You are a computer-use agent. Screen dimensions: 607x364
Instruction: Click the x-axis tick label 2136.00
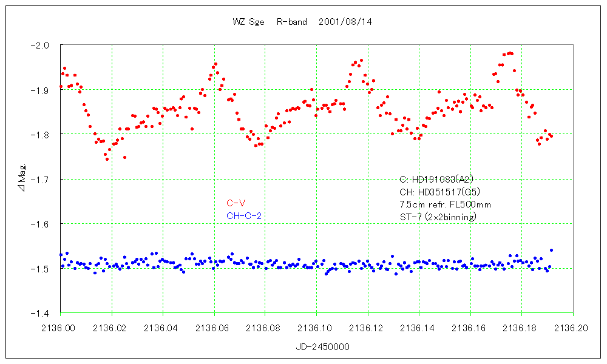61,327
